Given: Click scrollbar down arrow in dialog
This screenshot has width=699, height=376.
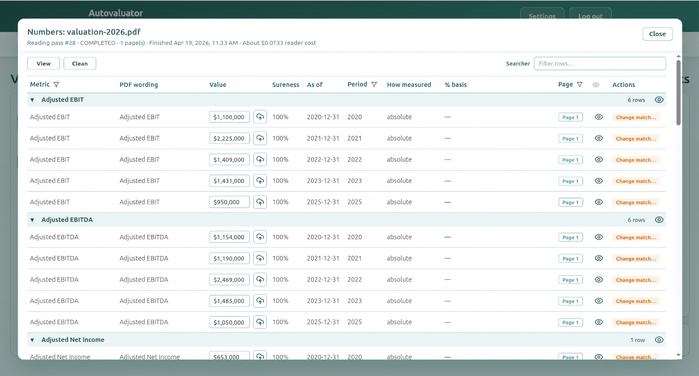Looking at the screenshot, I should click(678, 355).
